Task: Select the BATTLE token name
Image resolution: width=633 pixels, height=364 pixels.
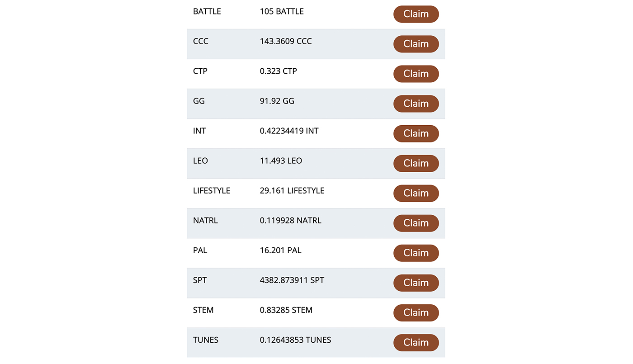Action: pos(207,11)
